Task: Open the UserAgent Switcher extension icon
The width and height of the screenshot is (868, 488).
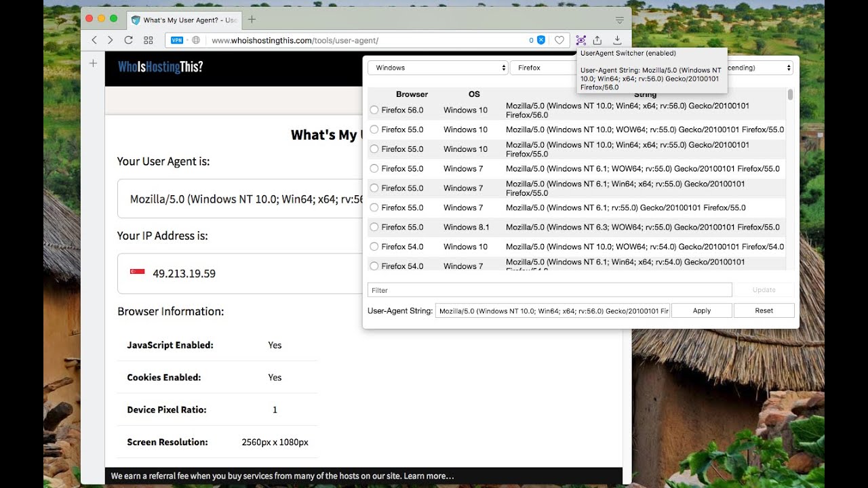Action: [581, 40]
